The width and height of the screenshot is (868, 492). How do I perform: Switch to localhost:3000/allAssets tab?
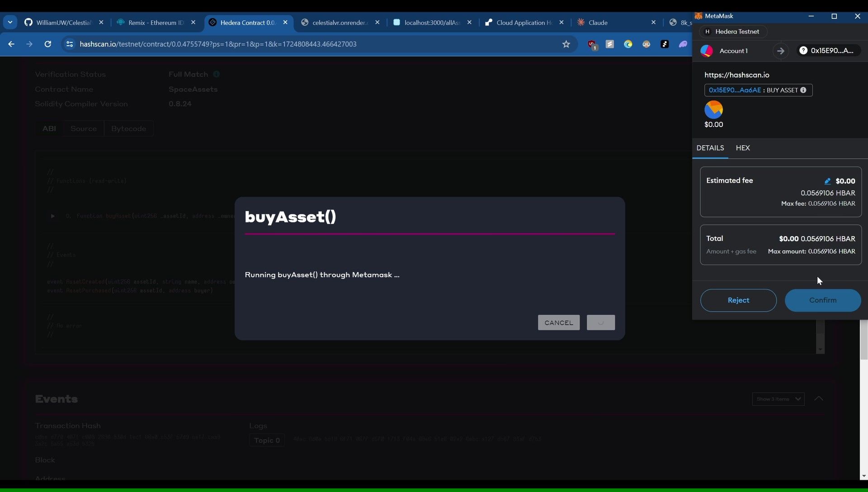pyautogui.click(x=432, y=22)
